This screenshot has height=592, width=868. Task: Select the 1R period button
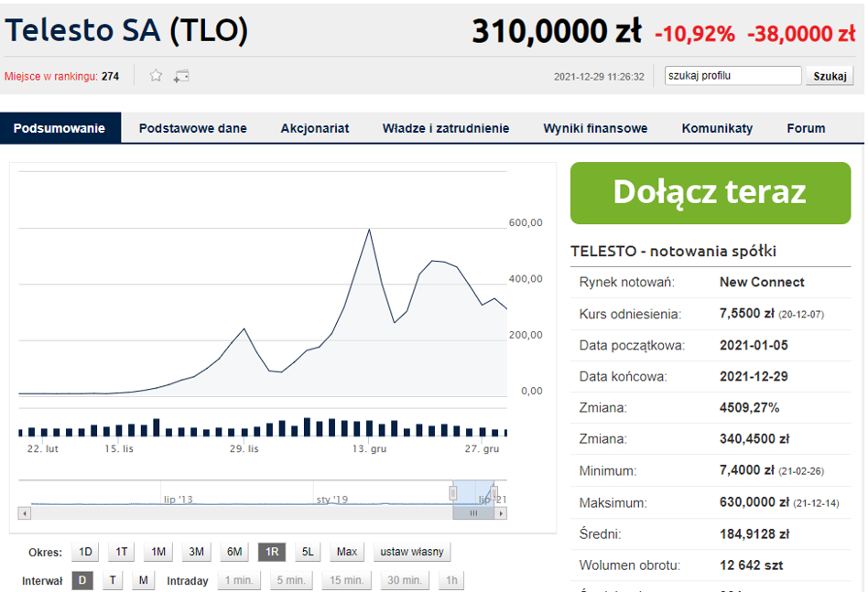click(272, 552)
